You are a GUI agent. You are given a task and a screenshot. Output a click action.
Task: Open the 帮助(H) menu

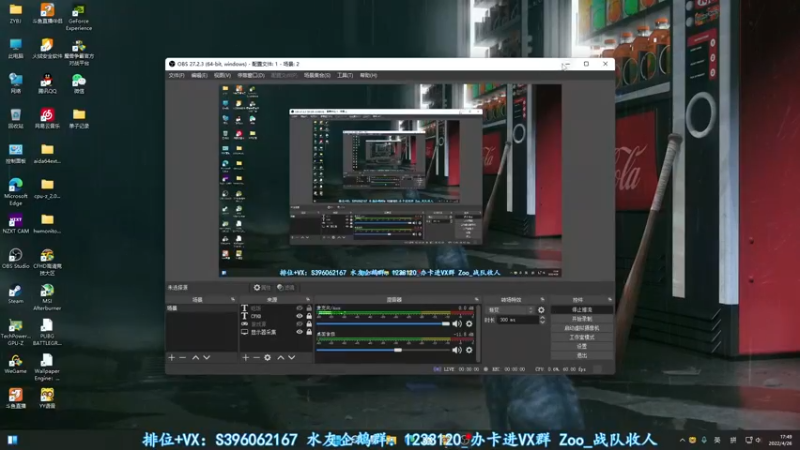[x=368, y=76]
